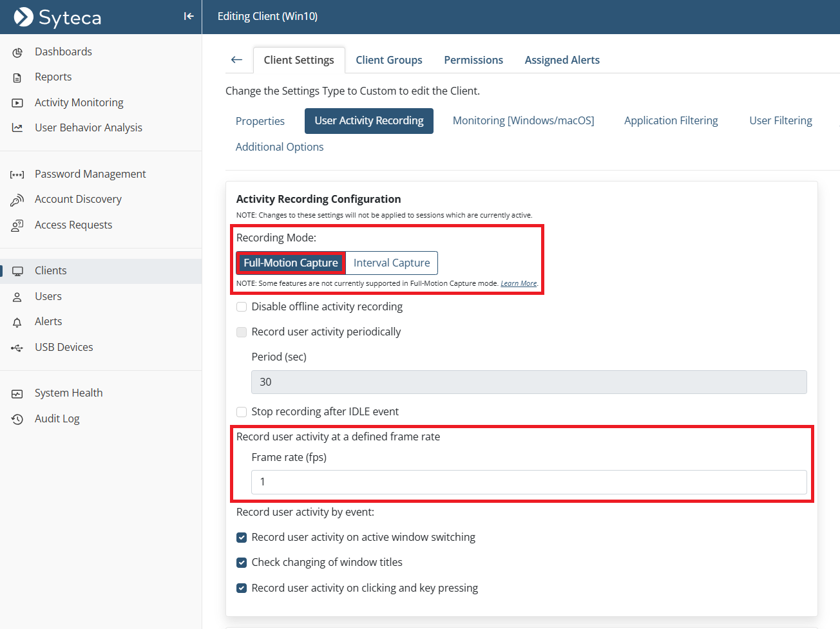Screen dimensions: 840x629
Task: Open Activity Monitoring via its play icon
Action: [x=17, y=103]
